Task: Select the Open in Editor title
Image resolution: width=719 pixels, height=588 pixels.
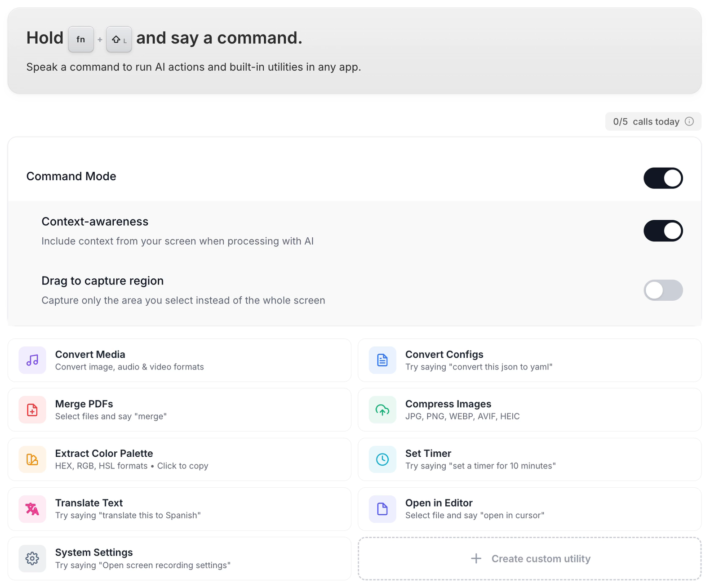Action: point(439,503)
